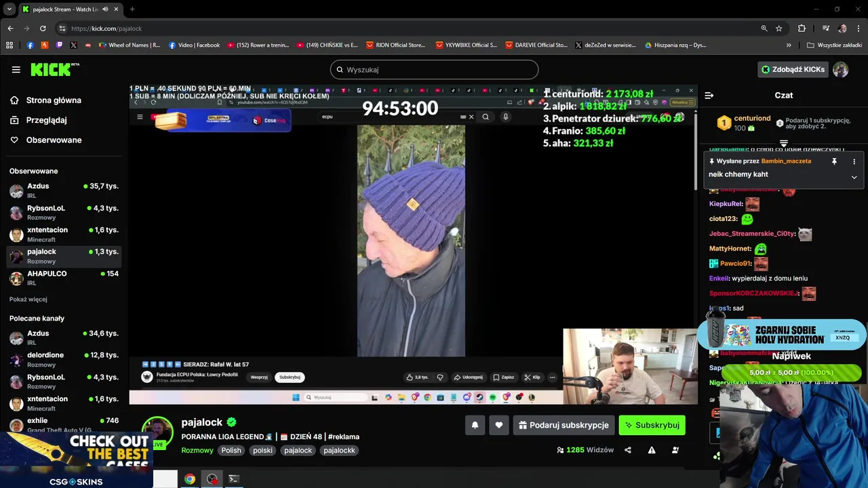Open Chrome three-dot menu
This screenshot has width=868, height=488.
[859, 28]
